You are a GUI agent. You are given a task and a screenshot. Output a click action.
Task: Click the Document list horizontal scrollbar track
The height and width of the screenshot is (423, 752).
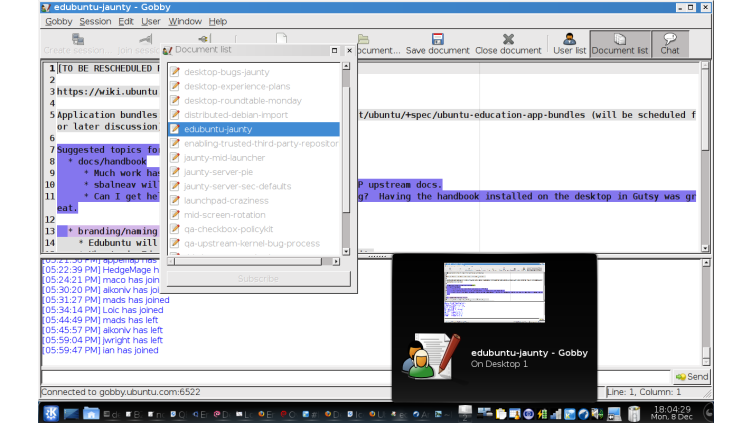pyautogui.click(x=327, y=261)
